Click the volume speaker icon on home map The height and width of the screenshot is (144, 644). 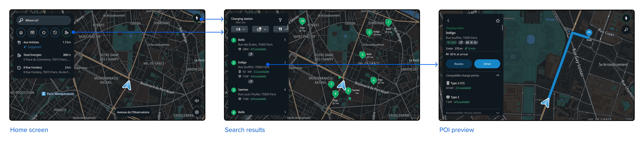point(197,101)
